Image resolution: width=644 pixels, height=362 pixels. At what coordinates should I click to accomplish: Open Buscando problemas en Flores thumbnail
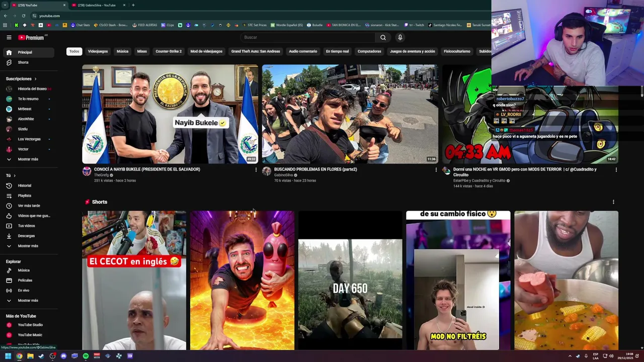(x=350, y=114)
